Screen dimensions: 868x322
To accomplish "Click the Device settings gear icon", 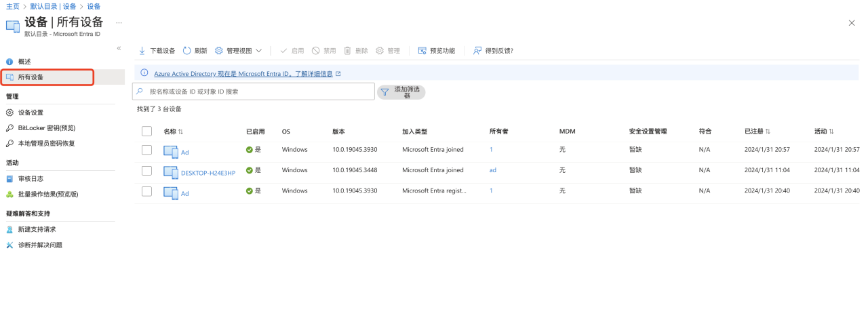I will [x=9, y=113].
